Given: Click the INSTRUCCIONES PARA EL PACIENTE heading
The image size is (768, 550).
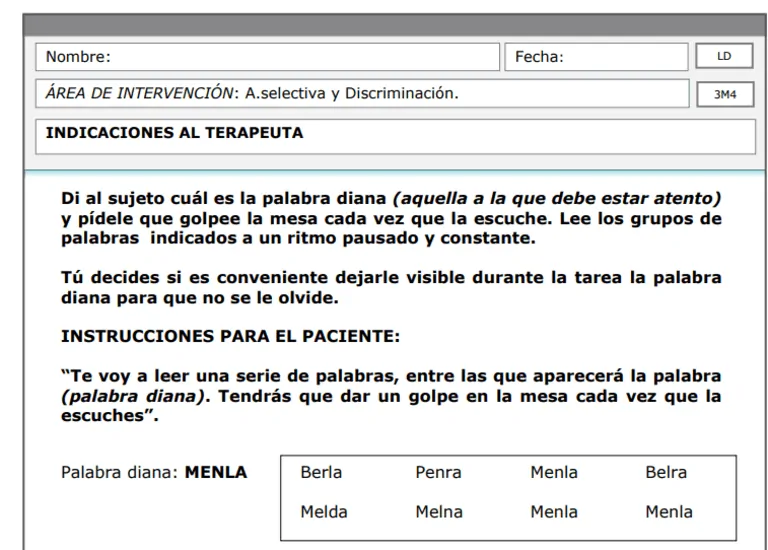Looking at the screenshot, I should point(230,337).
